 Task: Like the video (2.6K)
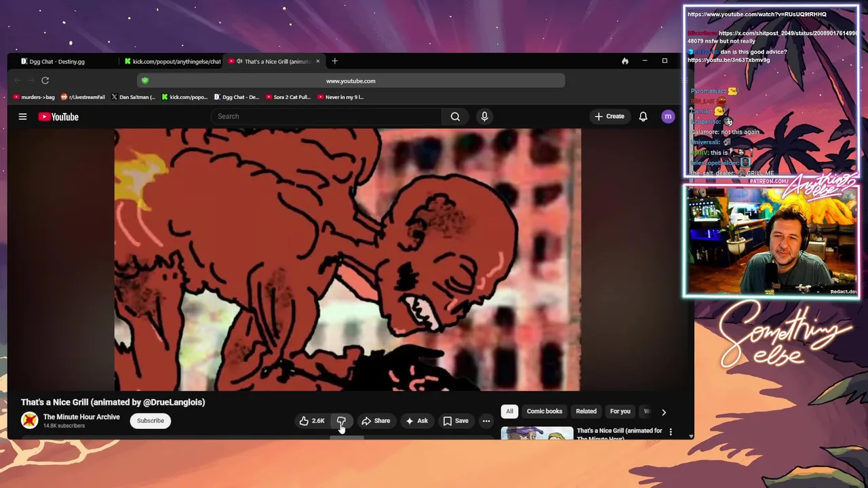coord(312,421)
